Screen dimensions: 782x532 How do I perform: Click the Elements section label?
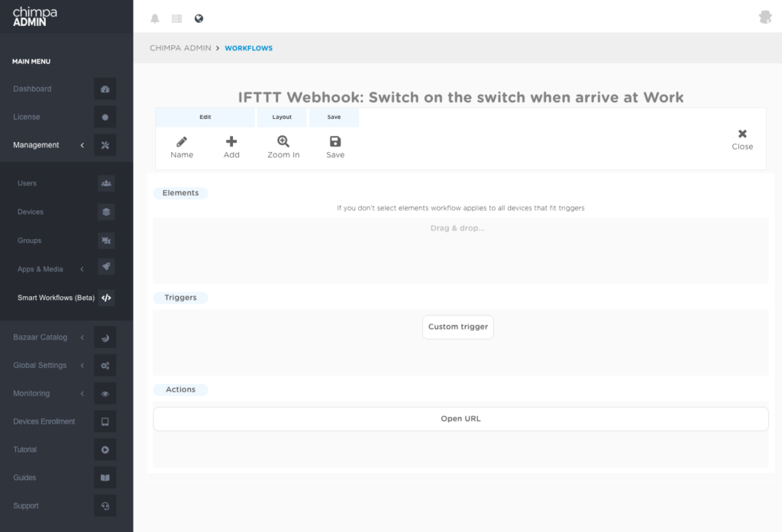click(180, 193)
